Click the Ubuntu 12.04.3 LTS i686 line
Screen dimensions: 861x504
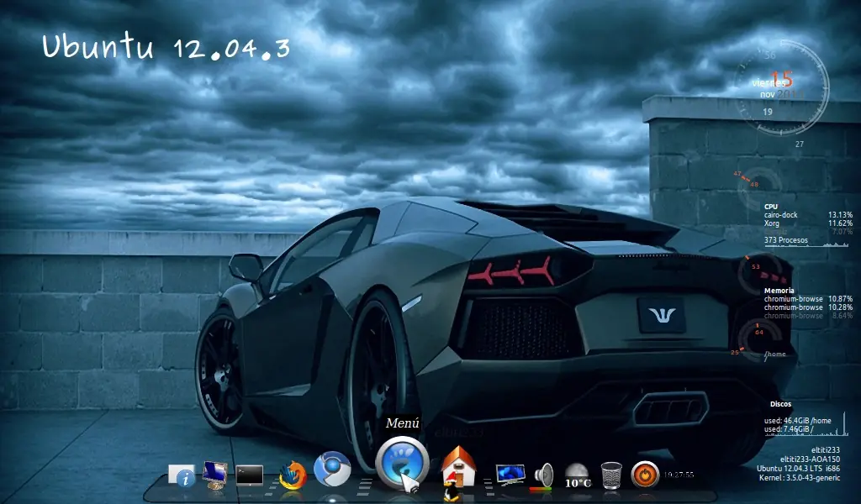(x=799, y=469)
